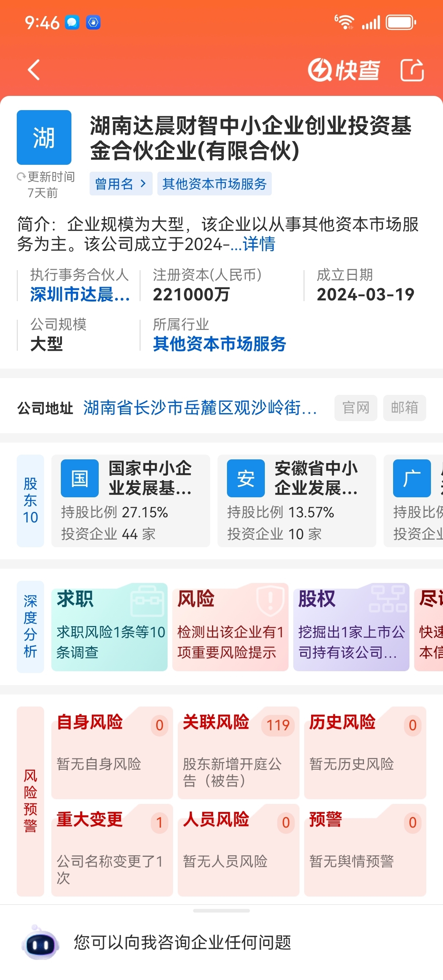Open shareholder card 安徽省中小企业发展...
Viewport: 443px width, 980px height.
(x=297, y=501)
